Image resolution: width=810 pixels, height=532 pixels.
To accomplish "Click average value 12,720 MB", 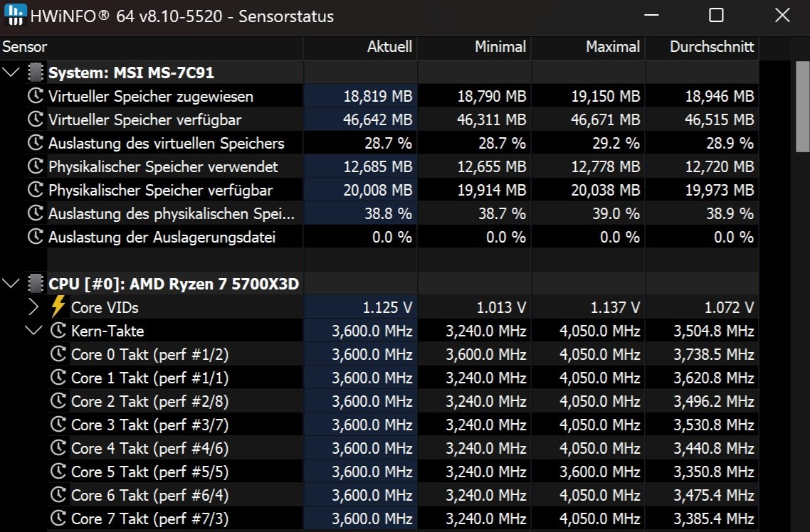I will [x=720, y=166].
